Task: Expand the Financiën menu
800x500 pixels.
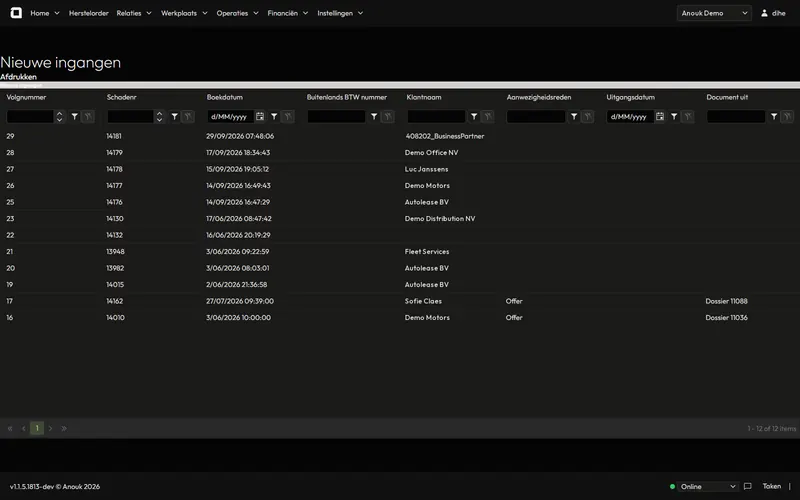Action: coord(288,13)
